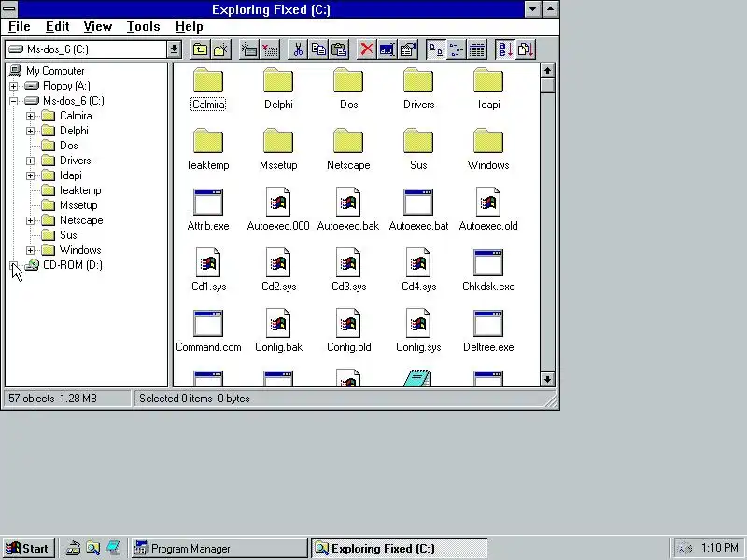Viewport: 747px width, 560px height.
Task: Open the Edit menu
Action: (x=57, y=27)
